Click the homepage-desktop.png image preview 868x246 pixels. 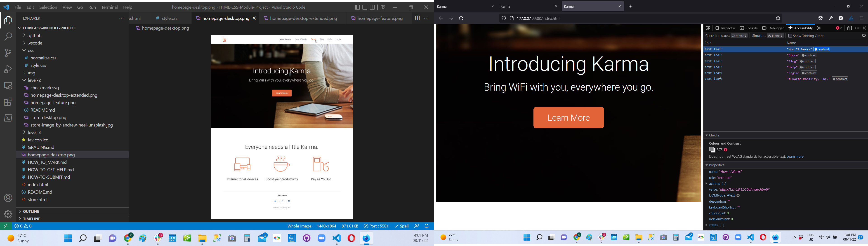point(282,127)
